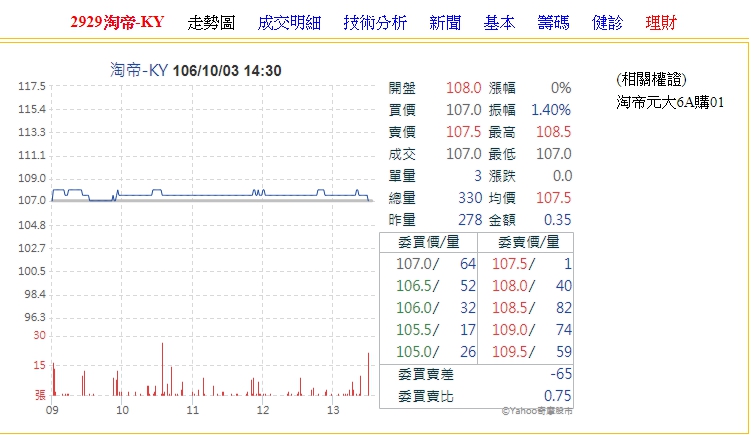Click the bid row 106.0/ 32

436,308
